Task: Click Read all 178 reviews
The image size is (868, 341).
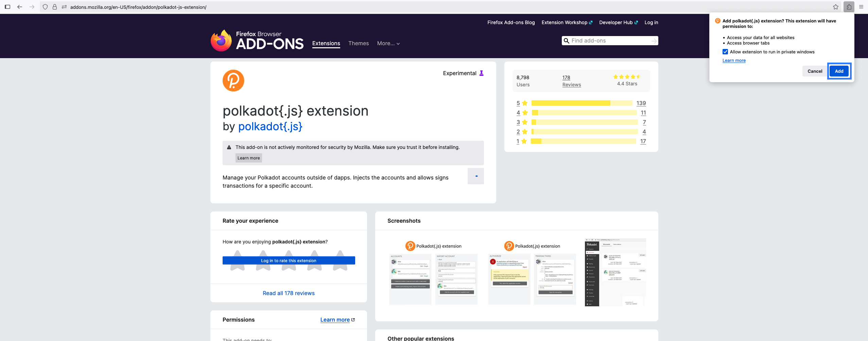Action: click(x=289, y=293)
